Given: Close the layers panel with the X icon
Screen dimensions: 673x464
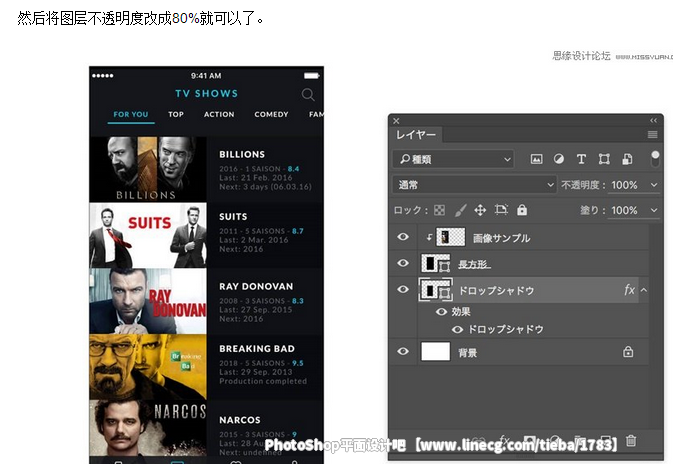Looking at the screenshot, I should (x=396, y=121).
